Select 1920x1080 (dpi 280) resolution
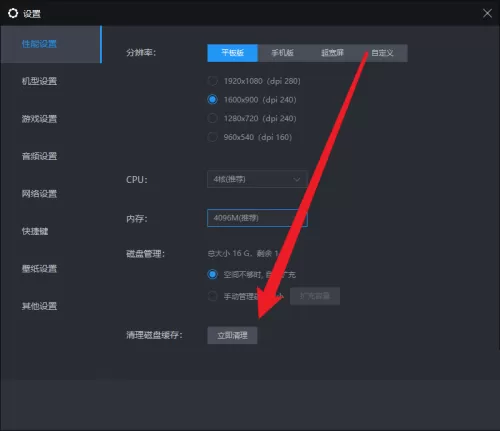The height and width of the screenshot is (431, 500). 212,81
